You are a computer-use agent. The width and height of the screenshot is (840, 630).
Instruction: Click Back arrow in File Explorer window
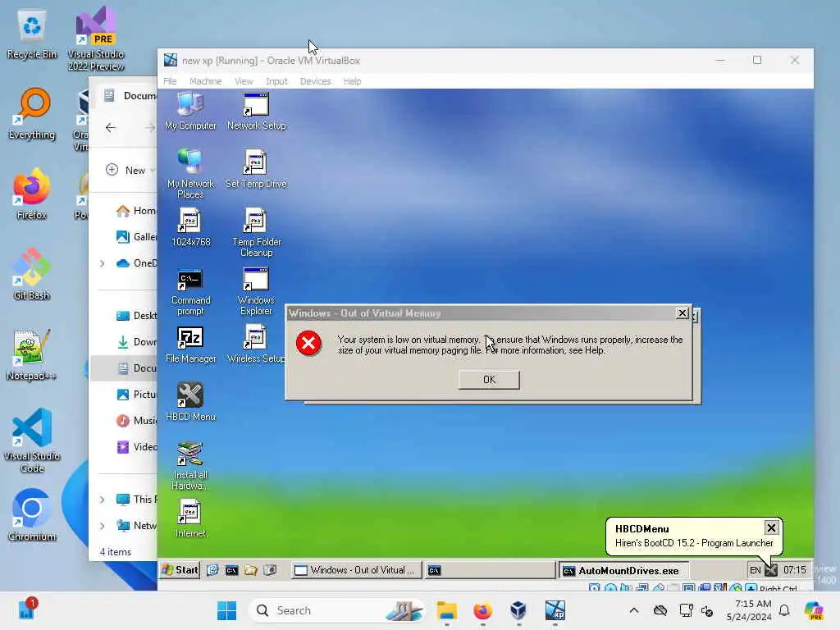click(111, 127)
